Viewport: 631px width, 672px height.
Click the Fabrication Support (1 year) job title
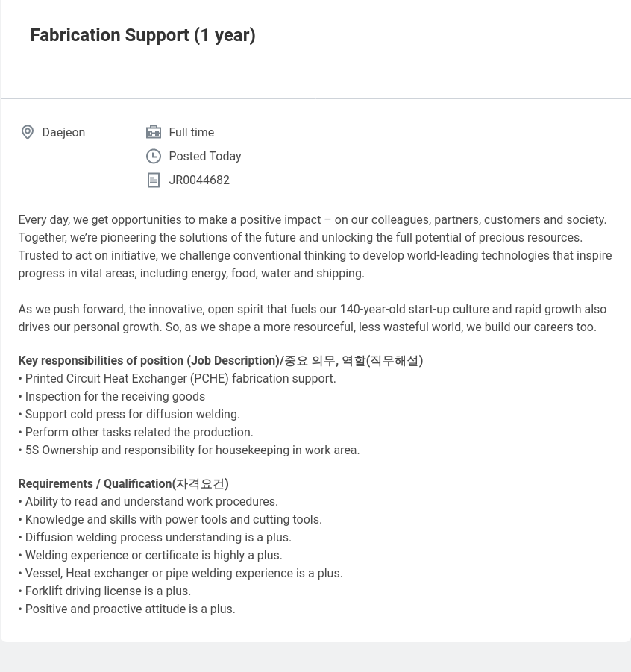(142, 35)
